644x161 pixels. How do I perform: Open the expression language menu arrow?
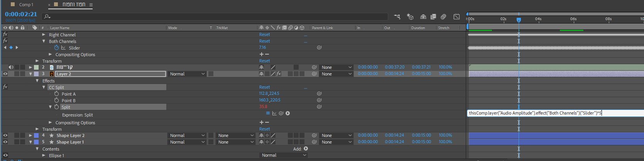(x=287, y=113)
